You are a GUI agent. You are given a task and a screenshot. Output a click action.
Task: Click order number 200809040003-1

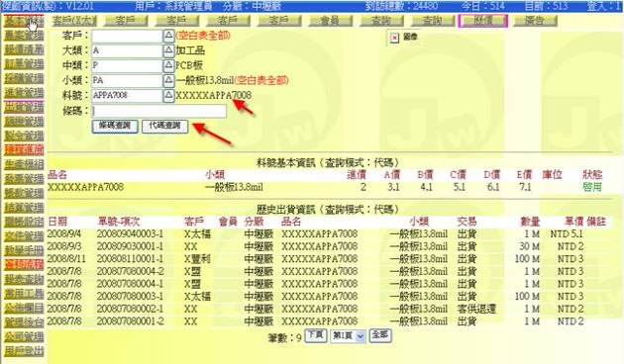point(130,234)
